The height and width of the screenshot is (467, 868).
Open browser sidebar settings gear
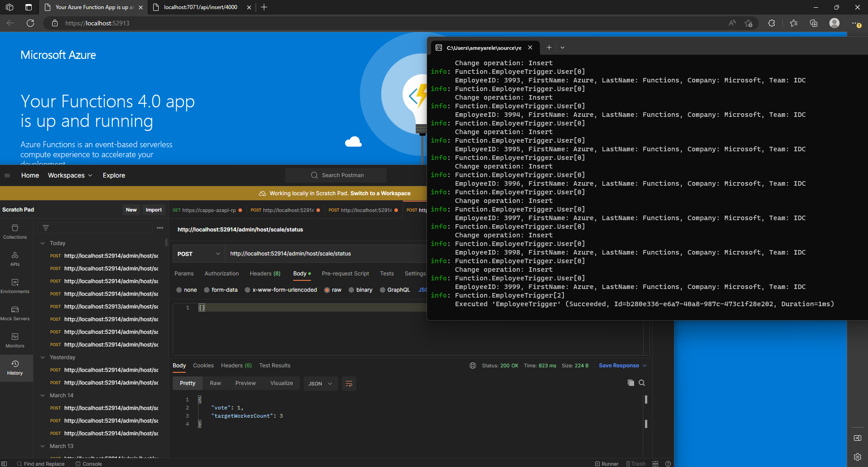click(858, 457)
